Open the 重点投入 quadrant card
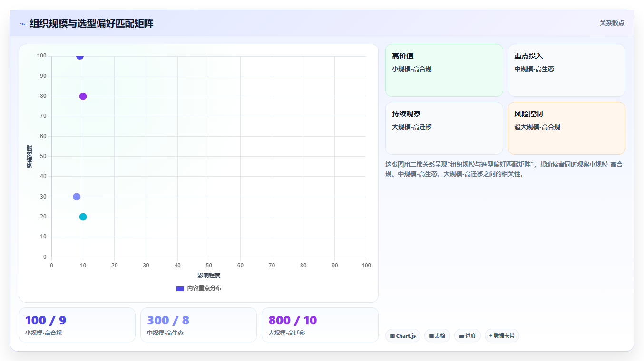The image size is (644, 361). coord(566,70)
